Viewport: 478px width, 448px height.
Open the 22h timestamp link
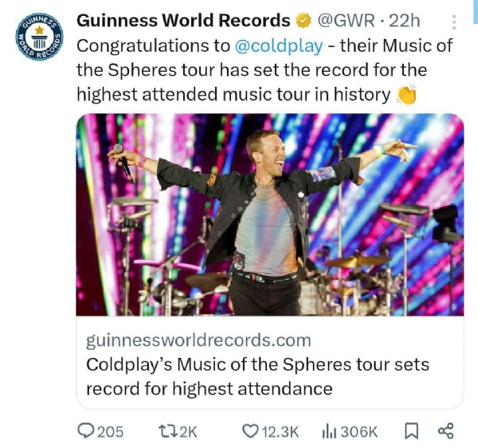point(405,21)
